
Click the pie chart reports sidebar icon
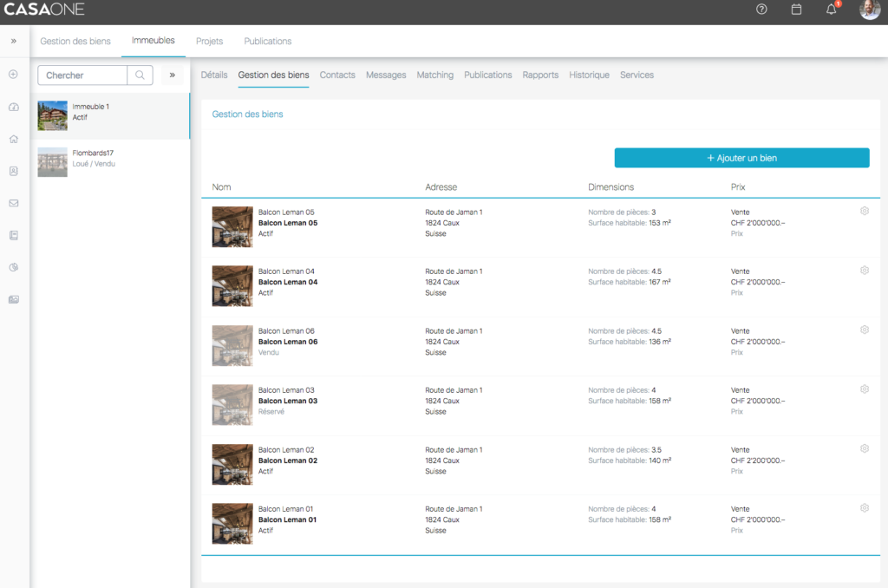14,267
